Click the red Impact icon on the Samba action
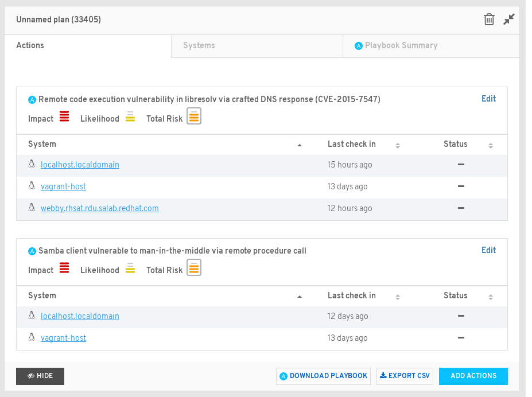 point(64,267)
